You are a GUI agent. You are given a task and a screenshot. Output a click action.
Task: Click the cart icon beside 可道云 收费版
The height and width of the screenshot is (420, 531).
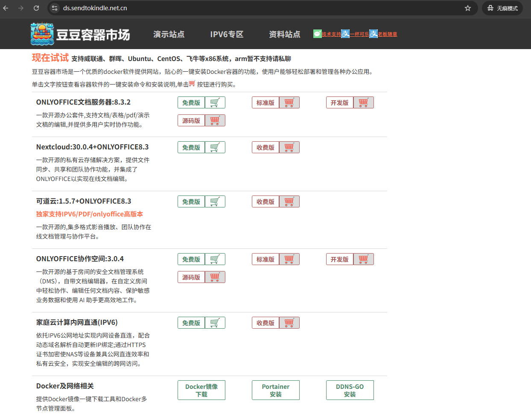click(x=289, y=201)
